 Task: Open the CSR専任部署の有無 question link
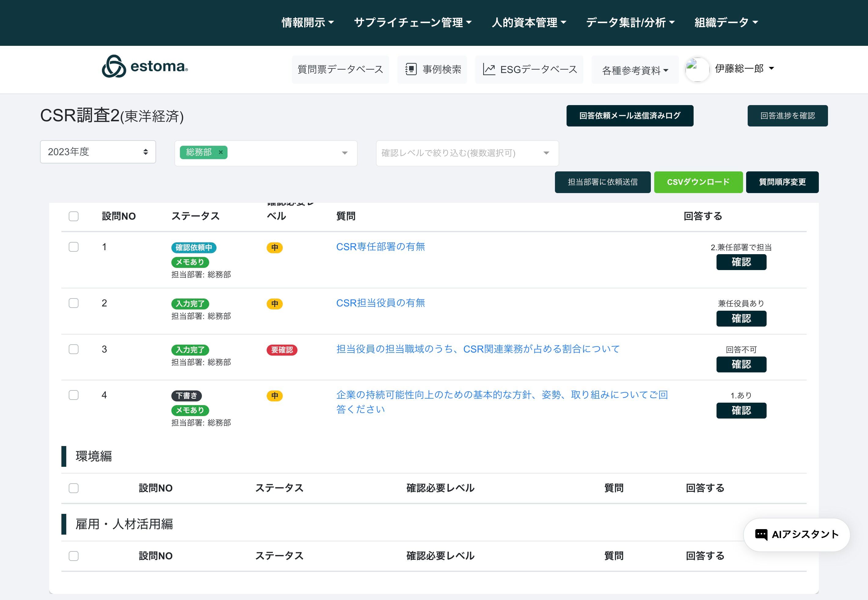tap(380, 247)
